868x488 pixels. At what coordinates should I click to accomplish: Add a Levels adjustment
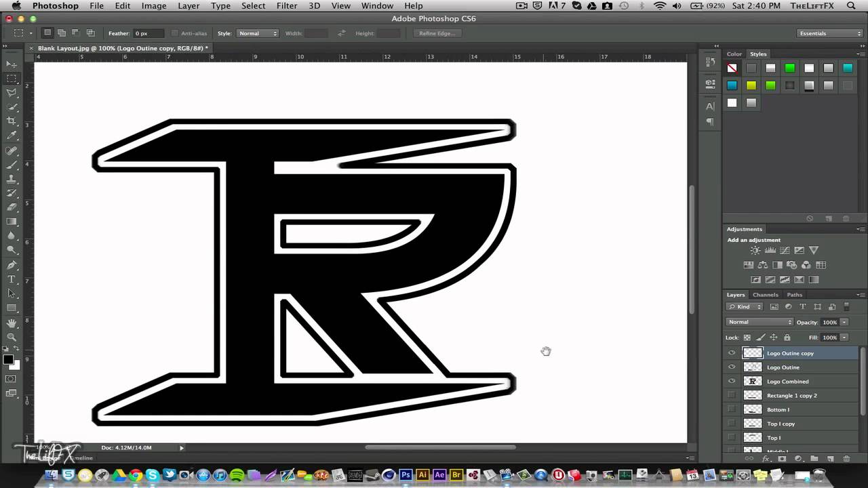click(x=770, y=251)
